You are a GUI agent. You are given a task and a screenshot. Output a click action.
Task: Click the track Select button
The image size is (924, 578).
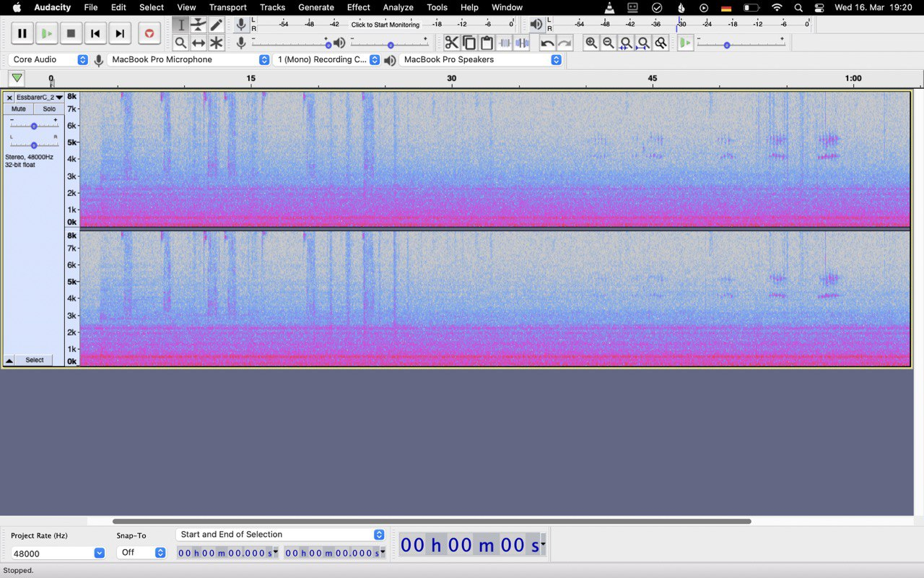click(35, 360)
